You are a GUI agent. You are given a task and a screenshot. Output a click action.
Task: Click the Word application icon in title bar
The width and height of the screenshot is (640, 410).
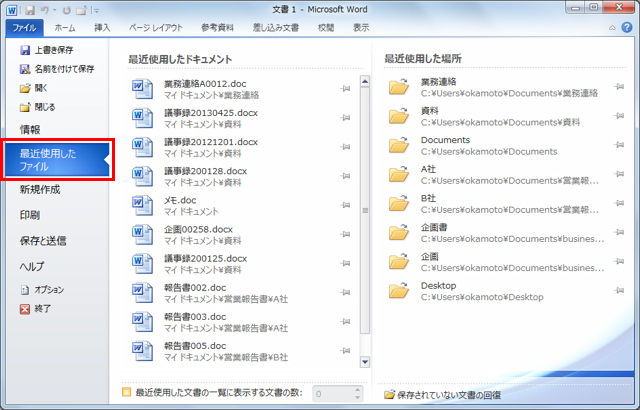(x=12, y=10)
